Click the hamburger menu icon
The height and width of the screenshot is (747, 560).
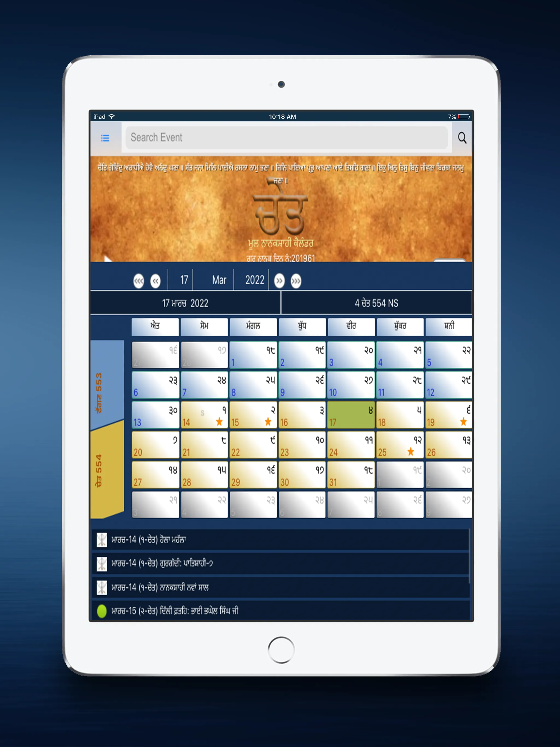point(104,138)
